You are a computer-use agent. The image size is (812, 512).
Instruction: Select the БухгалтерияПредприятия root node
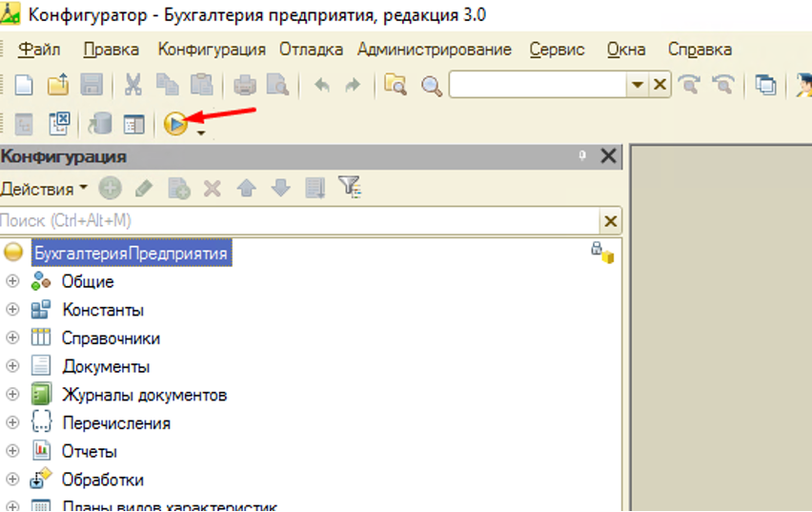tap(132, 254)
